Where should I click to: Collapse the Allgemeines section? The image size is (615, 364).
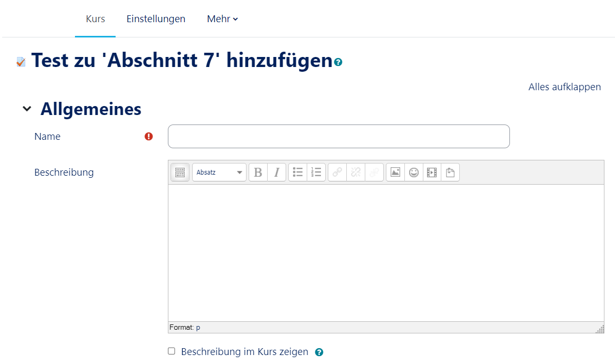pos(27,109)
